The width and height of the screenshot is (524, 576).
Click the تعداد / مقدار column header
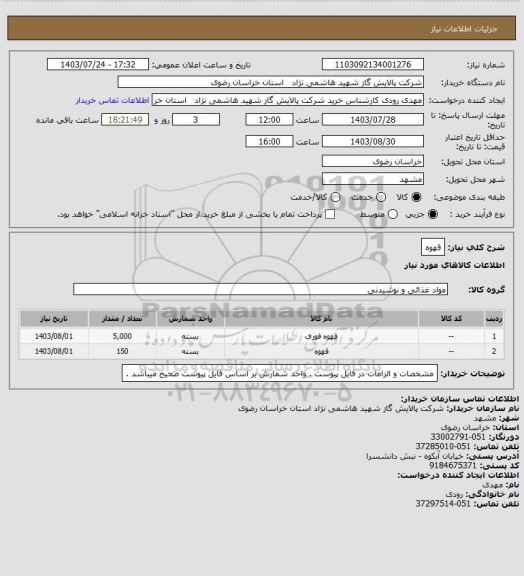tap(122, 318)
